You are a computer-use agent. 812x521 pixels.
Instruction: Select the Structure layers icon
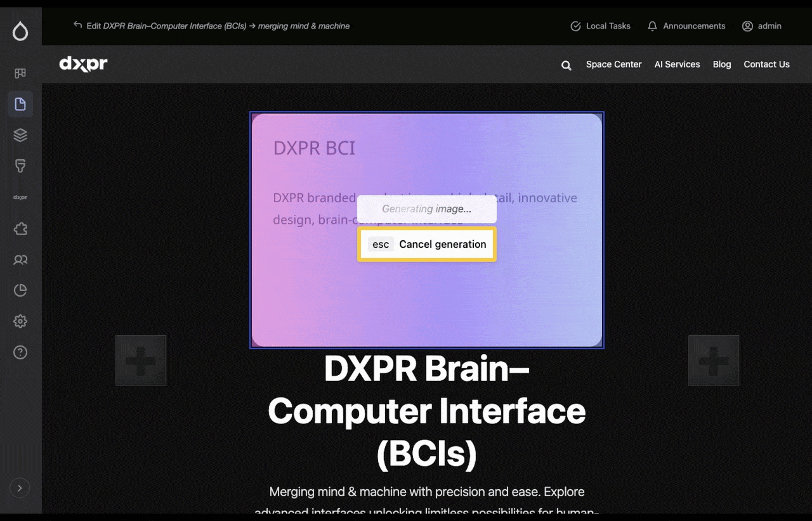click(x=20, y=134)
